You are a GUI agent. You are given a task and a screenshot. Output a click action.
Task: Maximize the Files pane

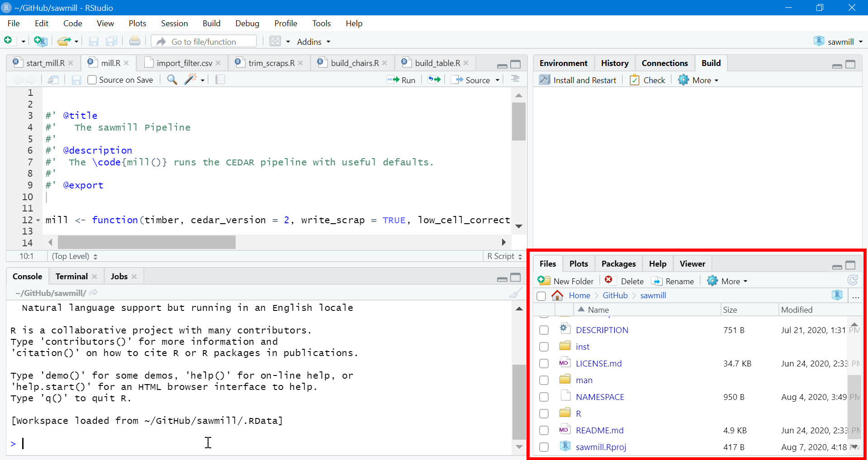pos(850,265)
